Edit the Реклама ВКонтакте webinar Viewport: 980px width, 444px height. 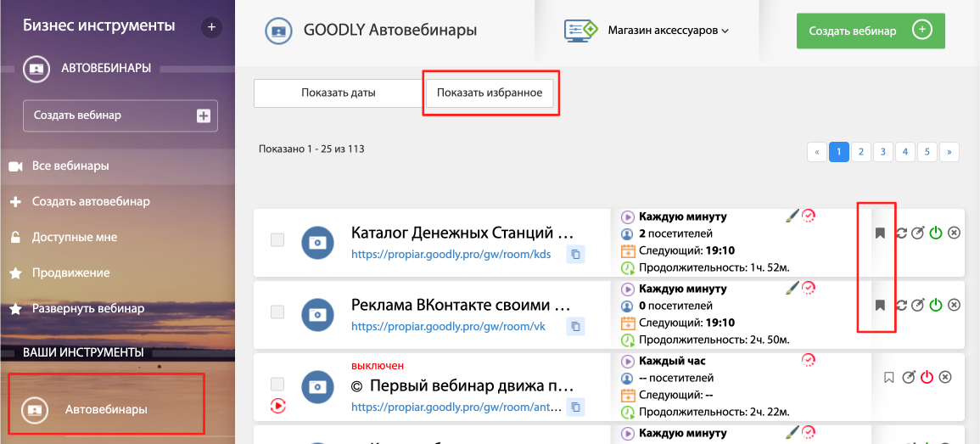tap(917, 305)
